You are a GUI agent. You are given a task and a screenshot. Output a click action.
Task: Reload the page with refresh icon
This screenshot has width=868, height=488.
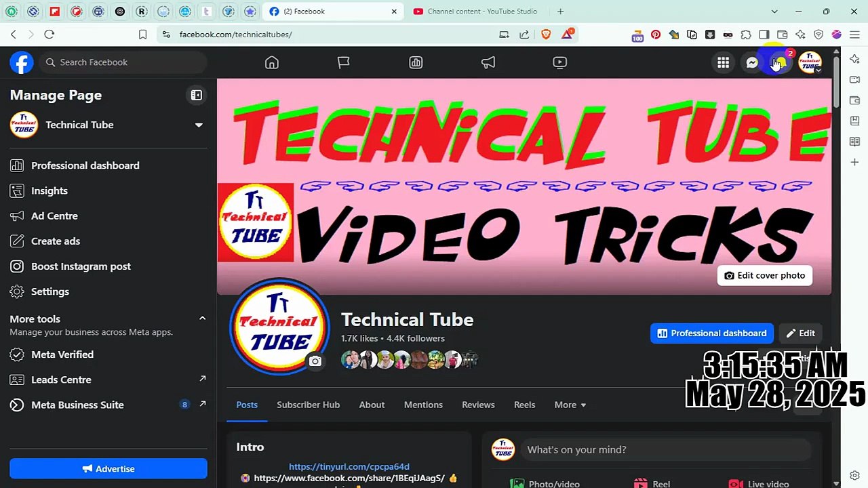click(49, 35)
